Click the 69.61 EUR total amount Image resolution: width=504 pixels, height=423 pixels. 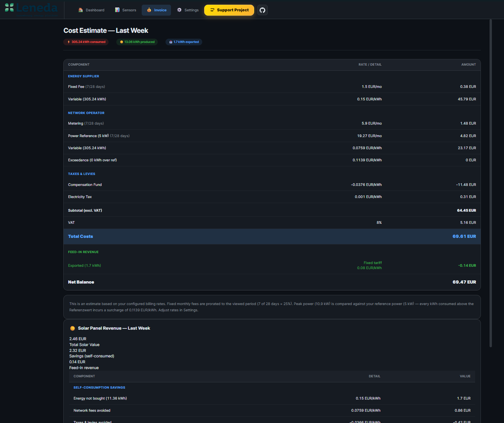[x=464, y=236]
